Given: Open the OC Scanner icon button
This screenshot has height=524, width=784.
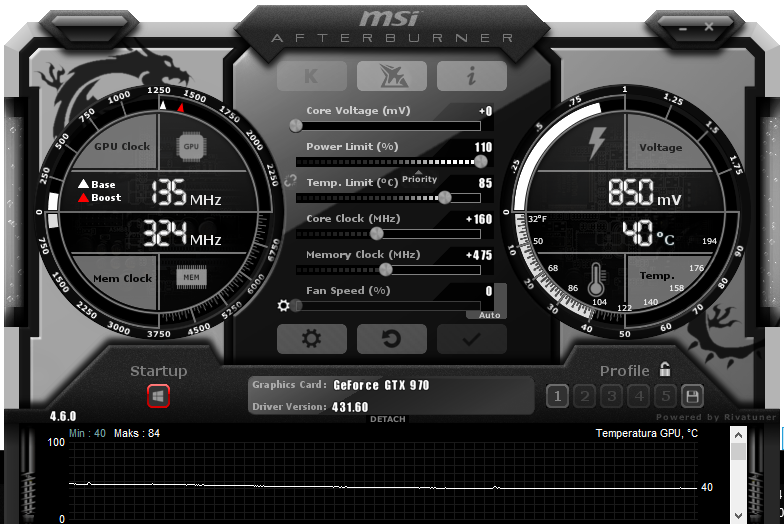Looking at the screenshot, I should click(x=391, y=76).
